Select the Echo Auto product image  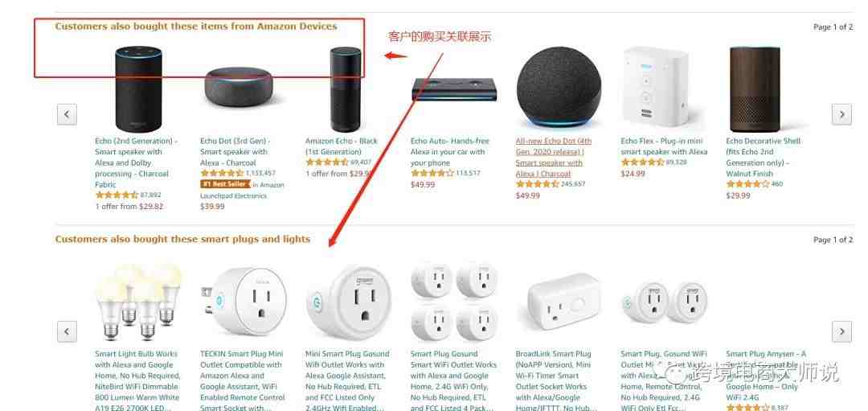pyautogui.click(x=454, y=90)
